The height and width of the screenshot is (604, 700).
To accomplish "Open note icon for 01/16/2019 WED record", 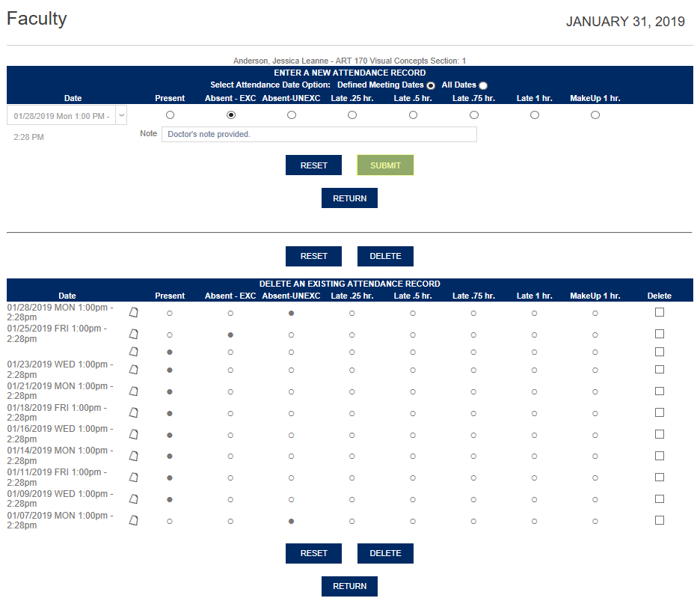I will coord(133,434).
